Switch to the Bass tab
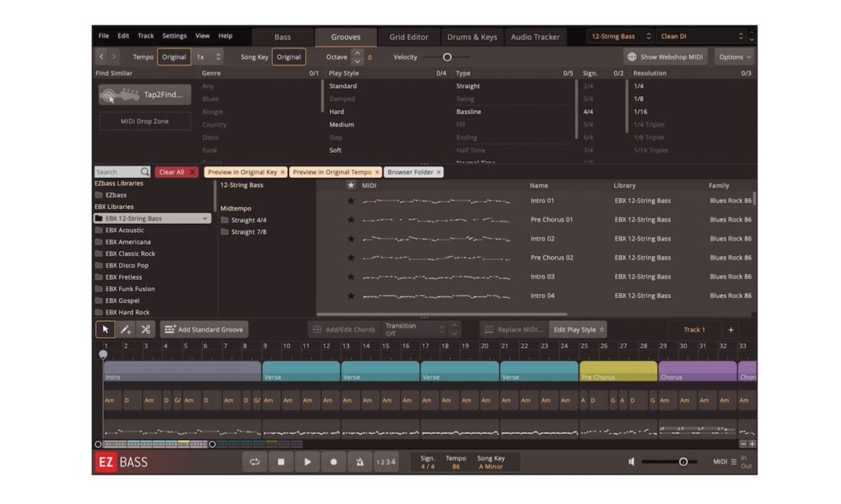 tap(283, 37)
